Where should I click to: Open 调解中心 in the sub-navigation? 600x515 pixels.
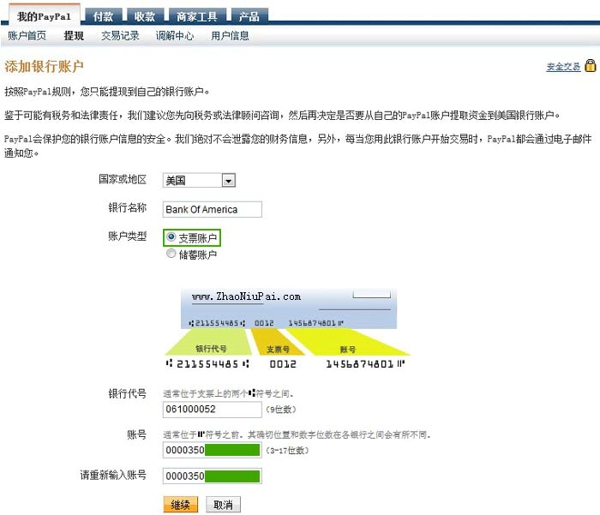pyautogui.click(x=174, y=36)
